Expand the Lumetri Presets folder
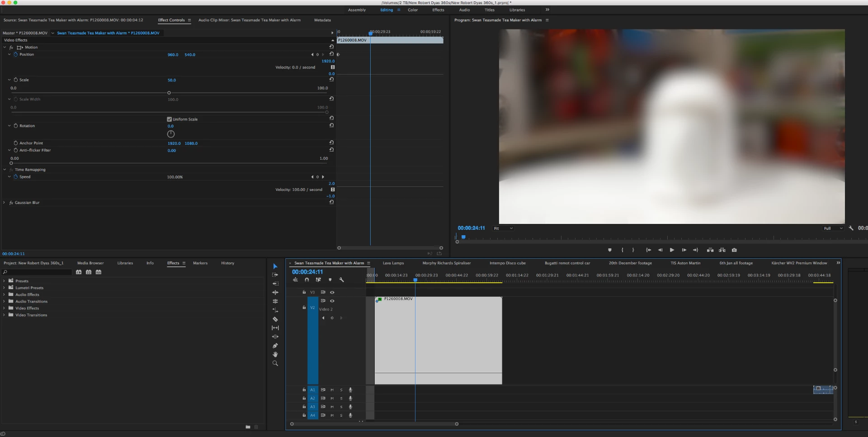This screenshot has width=868, height=437. point(5,288)
